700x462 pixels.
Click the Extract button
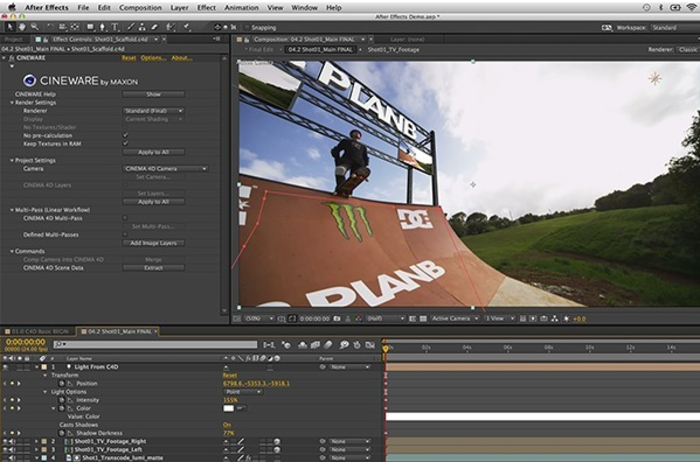pyautogui.click(x=152, y=268)
